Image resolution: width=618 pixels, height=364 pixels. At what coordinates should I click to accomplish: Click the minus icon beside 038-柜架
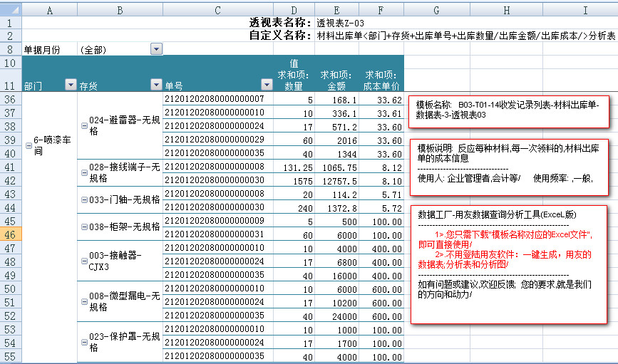pos(84,228)
